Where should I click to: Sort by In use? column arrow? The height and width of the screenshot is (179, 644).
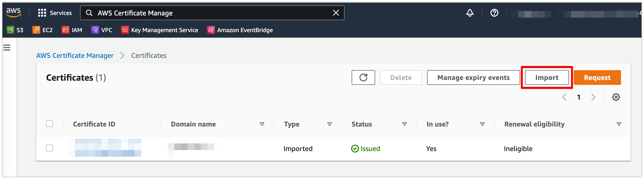(x=482, y=124)
